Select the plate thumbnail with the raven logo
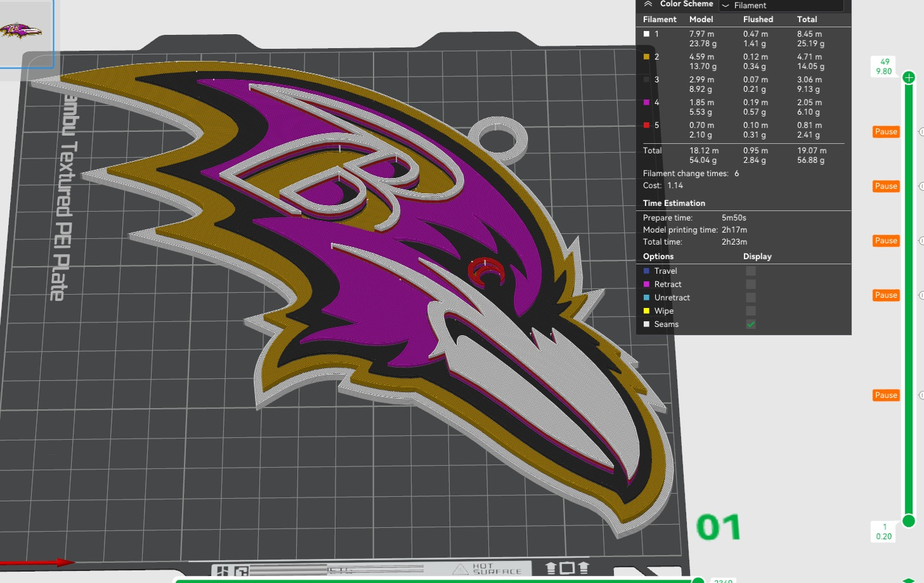Viewport: 924px width, 583px height. (x=26, y=33)
